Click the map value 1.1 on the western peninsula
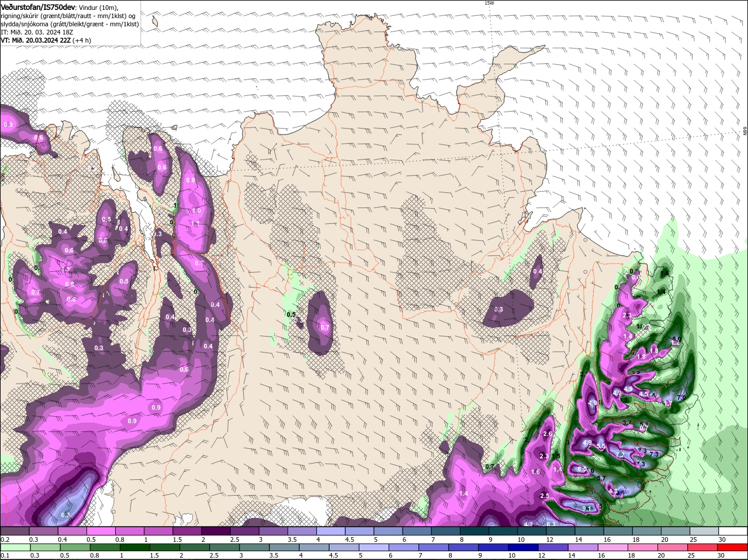Image resolution: width=748 pixels, height=560 pixels. tap(195, 223)
